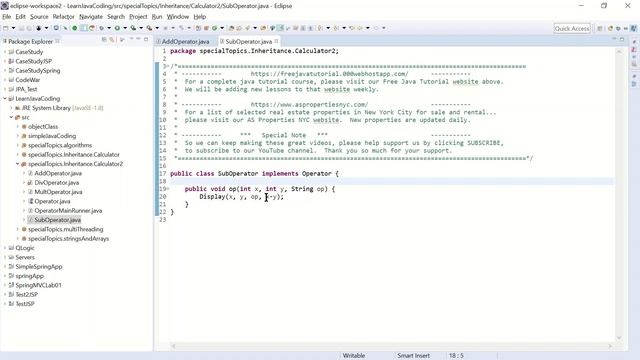Select AddOperator.java in Package Explorer

coord(58,173)
